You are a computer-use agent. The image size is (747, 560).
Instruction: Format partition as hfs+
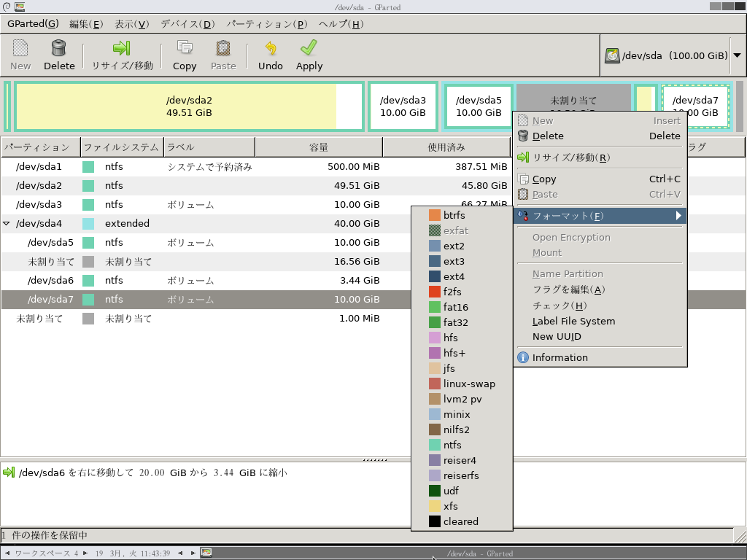[462, 354]
